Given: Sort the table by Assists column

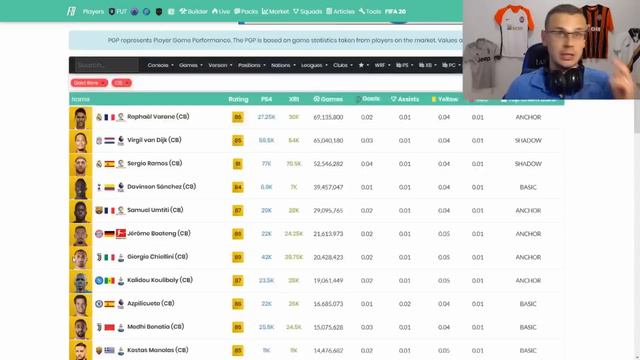Looking at the screenshot, I should 404,99.
